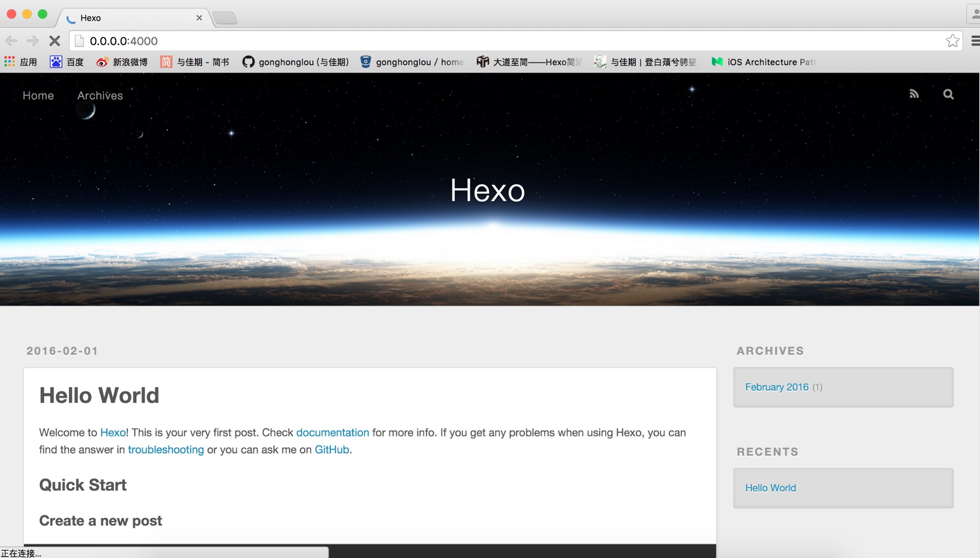Open a new browser tab

[x=225, y=18]
